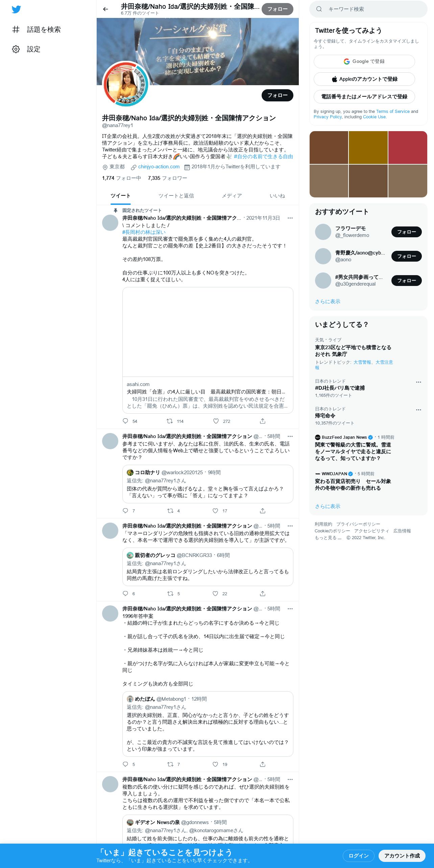Share the 1996年答申案 tweet
Viewport: 434px width, 868px height.
point(263,764)
